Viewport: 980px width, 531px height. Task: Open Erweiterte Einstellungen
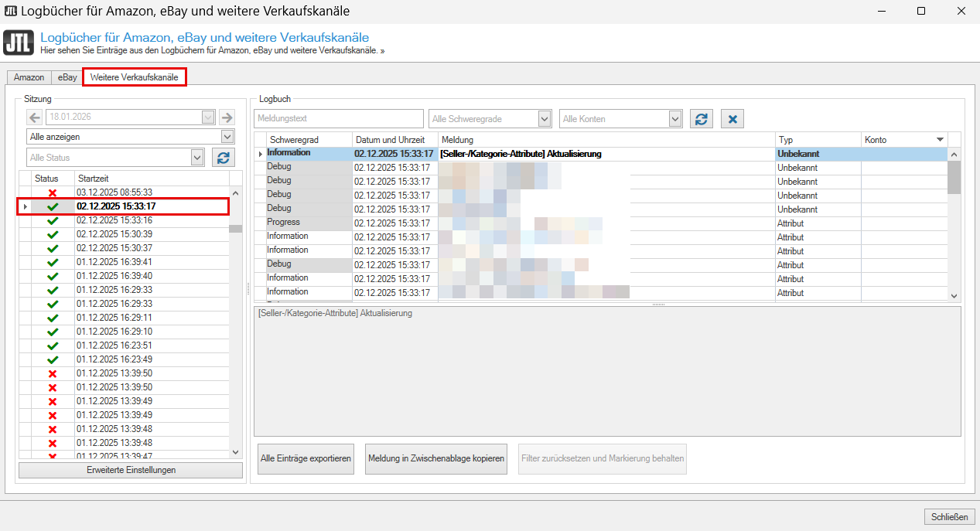131,470
